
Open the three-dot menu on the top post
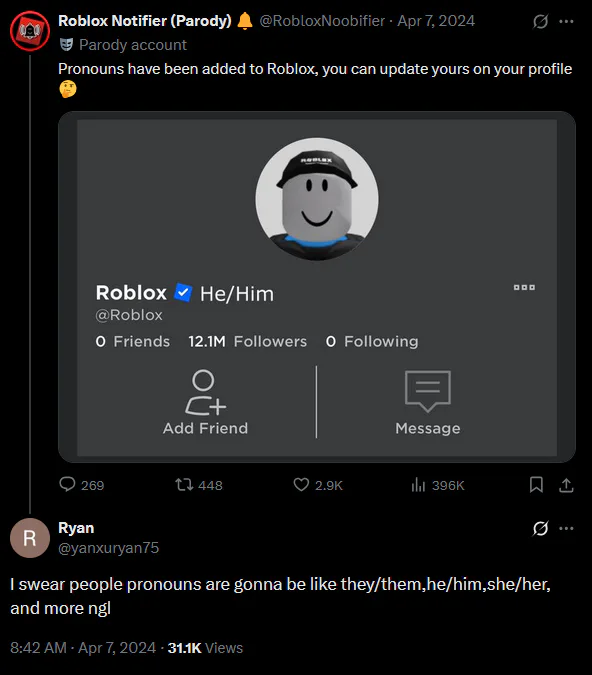pos(566,21)
